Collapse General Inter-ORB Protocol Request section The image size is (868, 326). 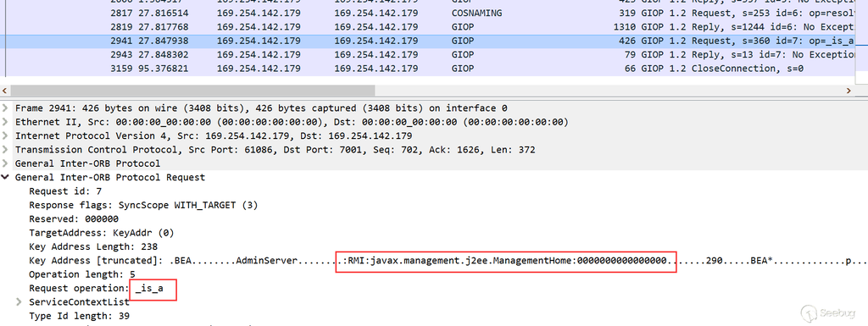(5, 177)
